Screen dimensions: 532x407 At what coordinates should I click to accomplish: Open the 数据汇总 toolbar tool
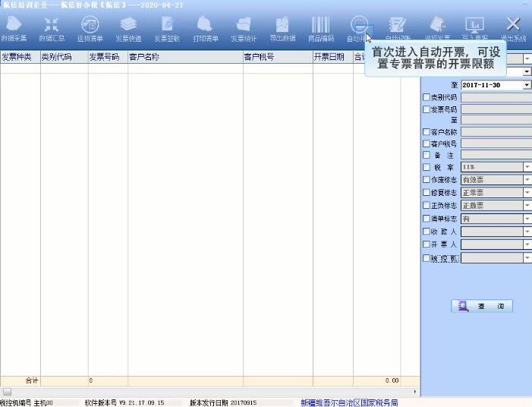tap(52, 29)
